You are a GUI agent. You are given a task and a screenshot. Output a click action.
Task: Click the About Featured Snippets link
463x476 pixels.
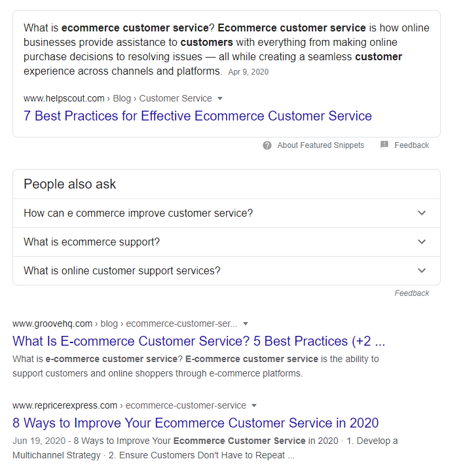[321, 145]
